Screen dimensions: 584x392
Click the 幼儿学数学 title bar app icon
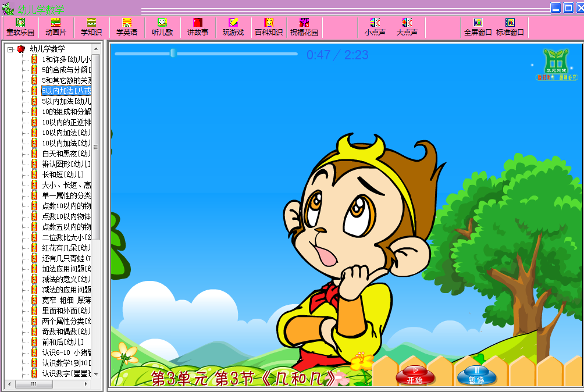[x=8, y=9]
